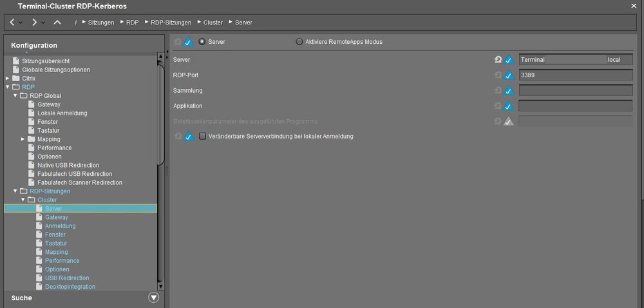Collapse the RDP Global folder
Image resolution: width=644 pixels, height=308 pixels.
point(15,95)
